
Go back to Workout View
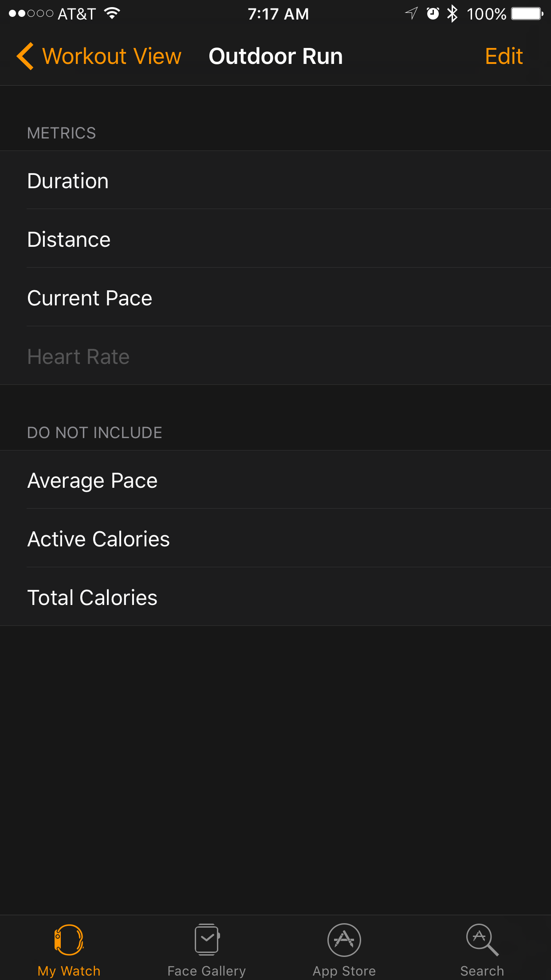[x=111, y=56]
